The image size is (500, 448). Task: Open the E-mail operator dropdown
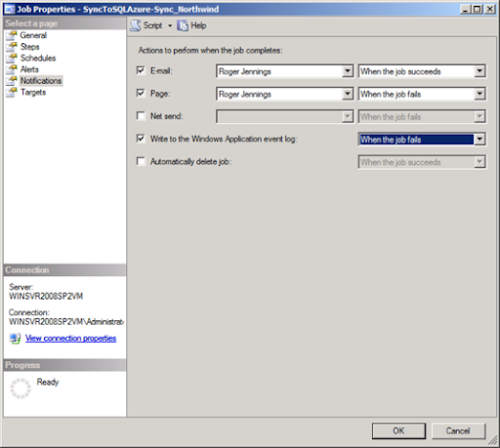click(348, 71)
